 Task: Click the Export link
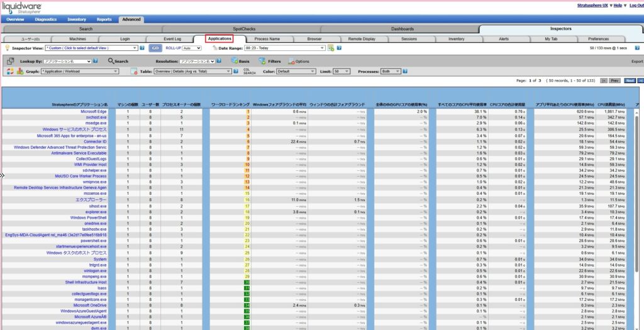[637, 62]
